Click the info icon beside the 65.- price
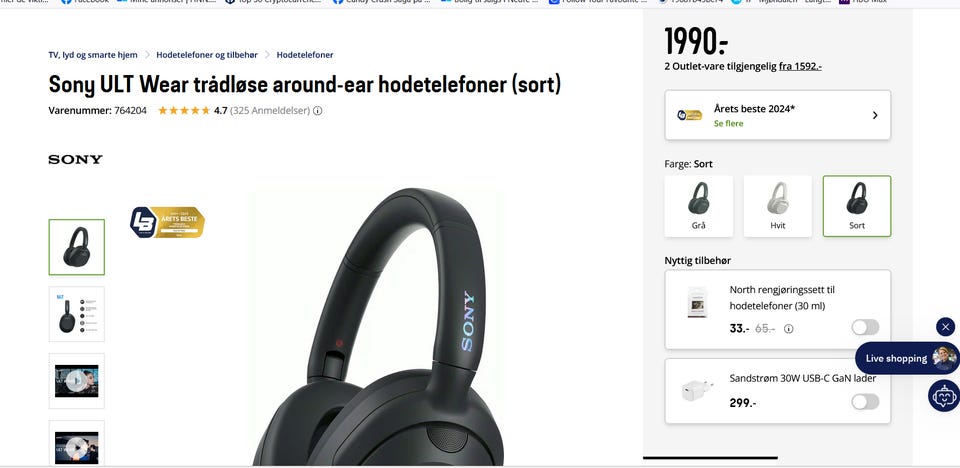The height and width of the screenshot is (468, 960). (x=789, y=329)
